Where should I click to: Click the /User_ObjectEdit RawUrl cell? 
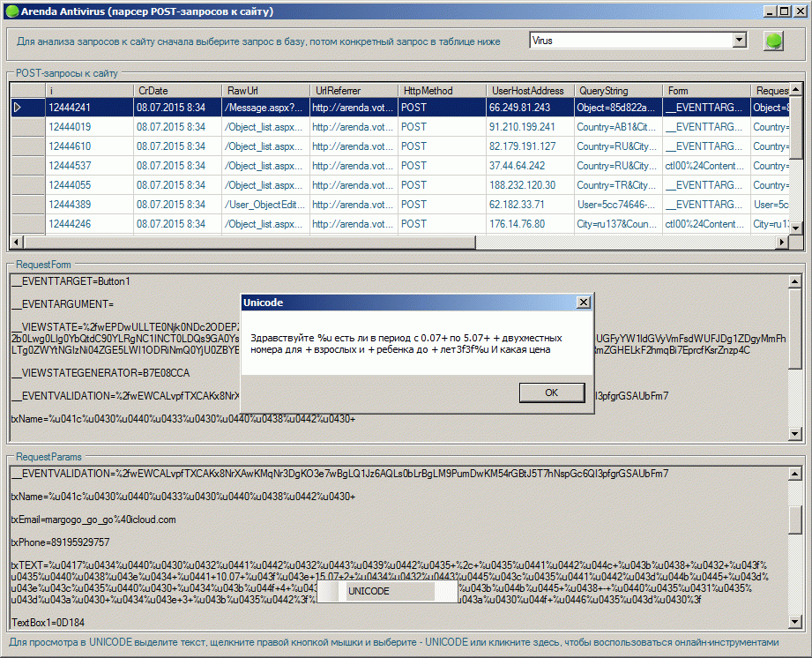coord(265,205)
